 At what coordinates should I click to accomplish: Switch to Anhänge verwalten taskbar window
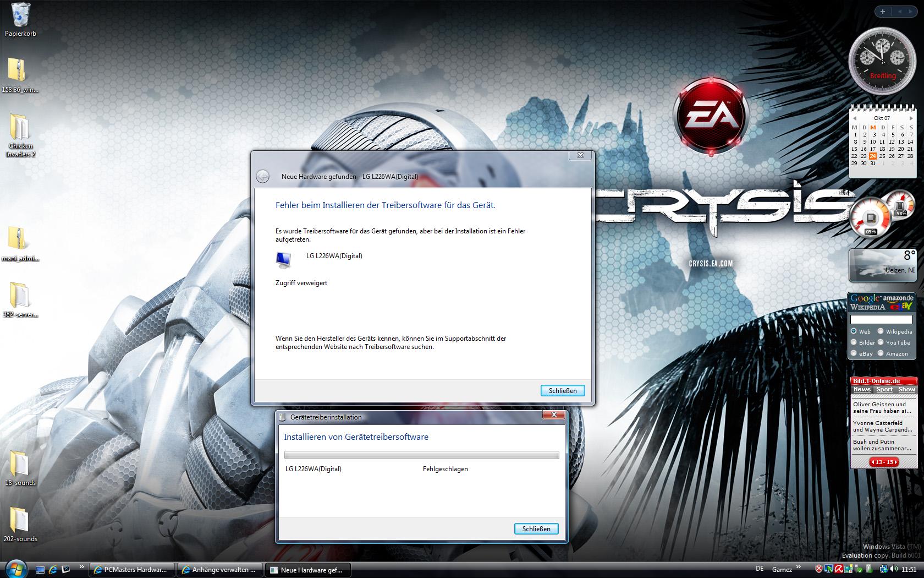click(220, 570)
